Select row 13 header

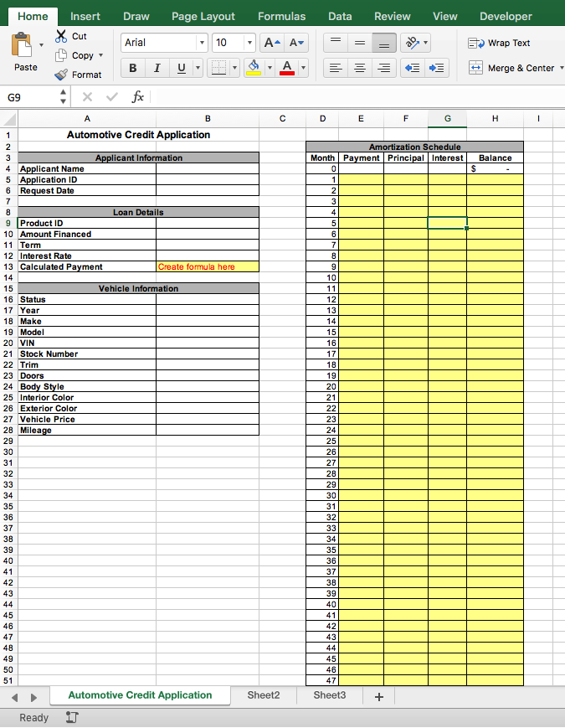point(8,267)
